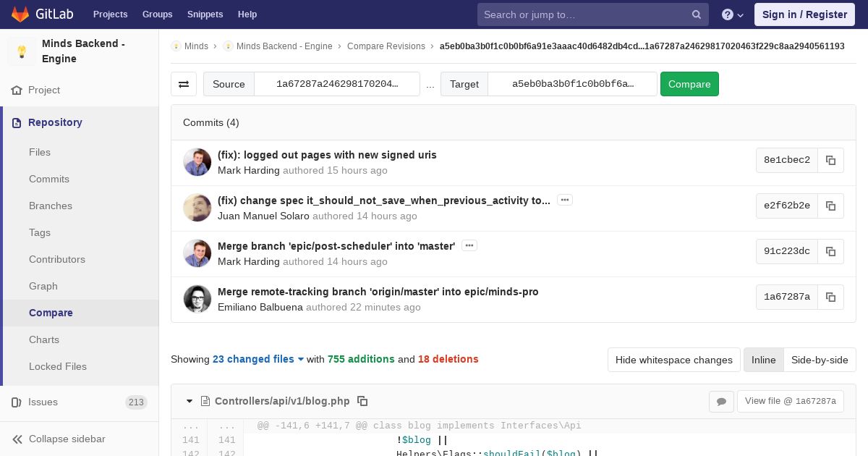Collapse the blog.php file diff
The image size is (868, 456).
point(190,401)
